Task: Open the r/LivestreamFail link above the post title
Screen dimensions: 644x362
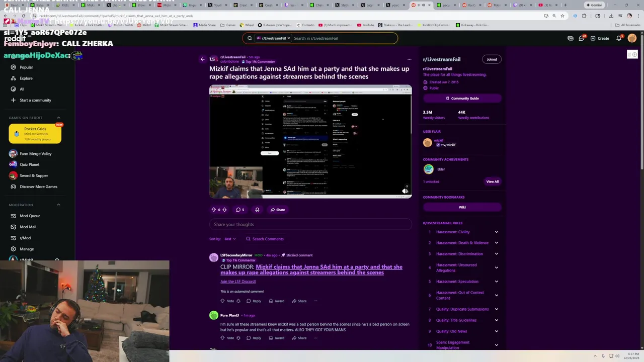Action: pos(232,57)
